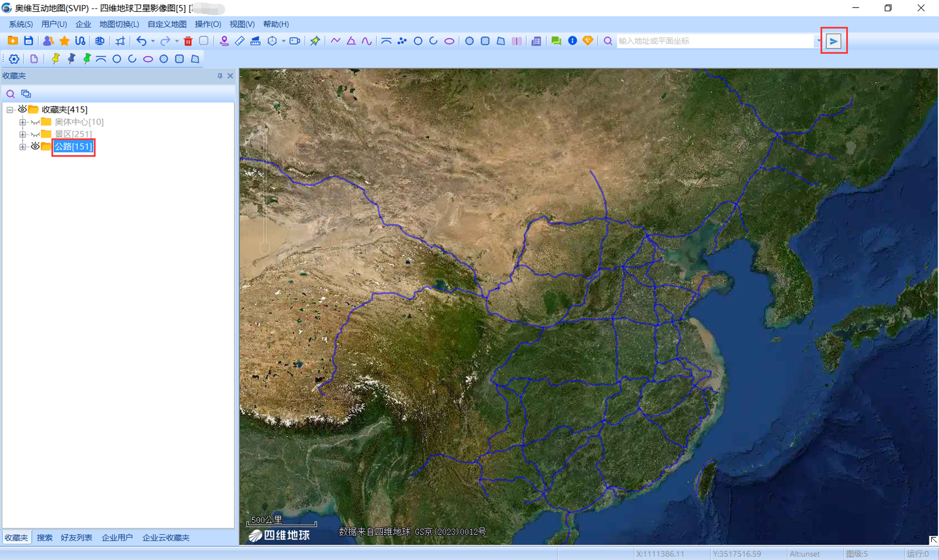Toggle visibility of 奥体中心[10] folder
This screenshot has width=939, height=560.
(35, 122)
